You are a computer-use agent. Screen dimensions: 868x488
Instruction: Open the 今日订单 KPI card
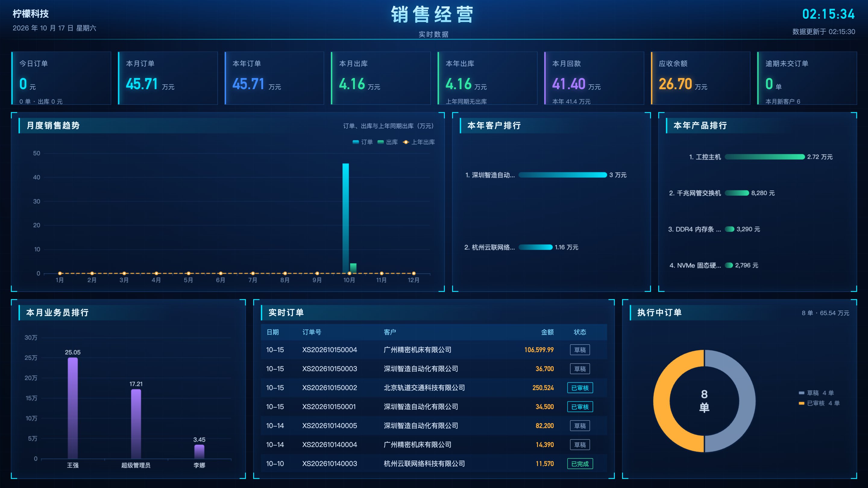click(x=61, y=78)
